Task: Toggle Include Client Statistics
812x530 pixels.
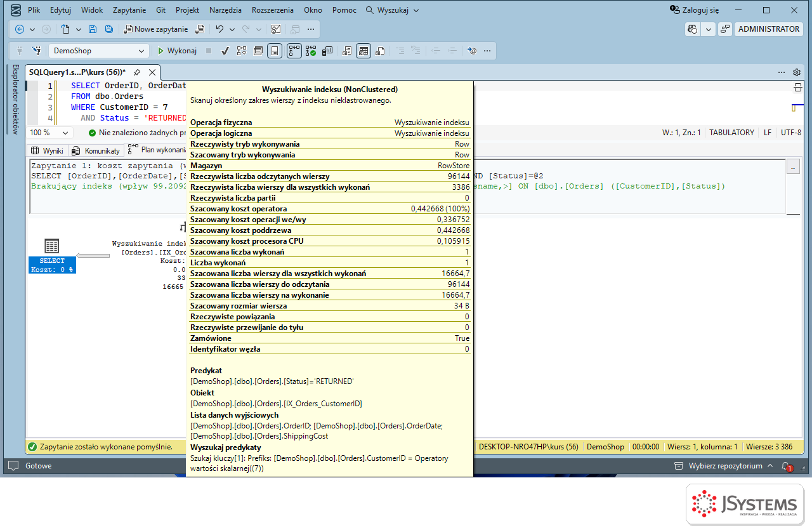Action: coord(328,51)
